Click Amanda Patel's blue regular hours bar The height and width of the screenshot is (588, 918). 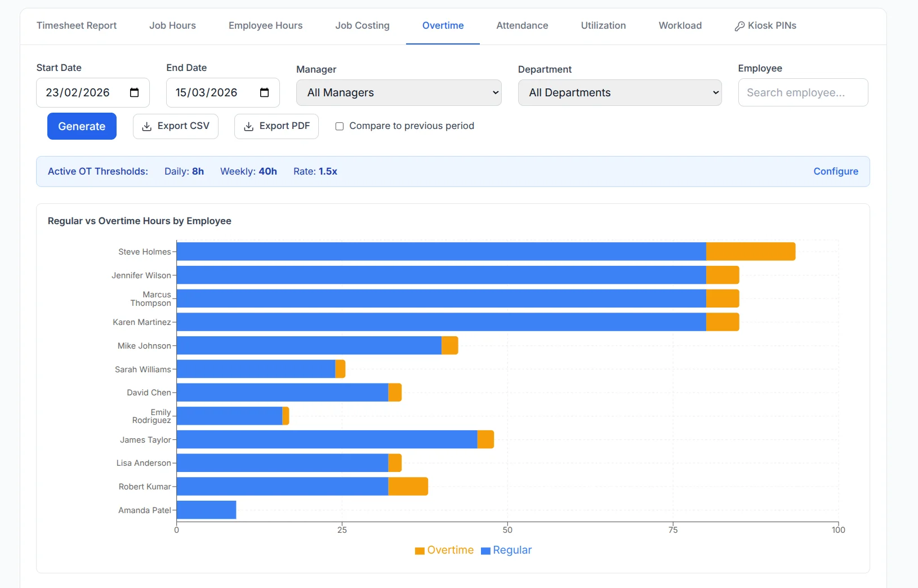pos(206,510)
